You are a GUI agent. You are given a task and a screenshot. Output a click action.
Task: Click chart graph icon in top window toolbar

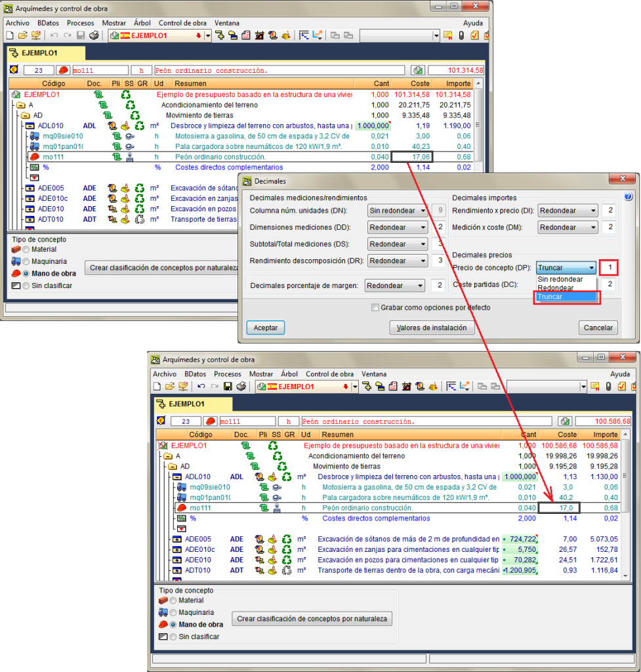click(x=318, y=35)
